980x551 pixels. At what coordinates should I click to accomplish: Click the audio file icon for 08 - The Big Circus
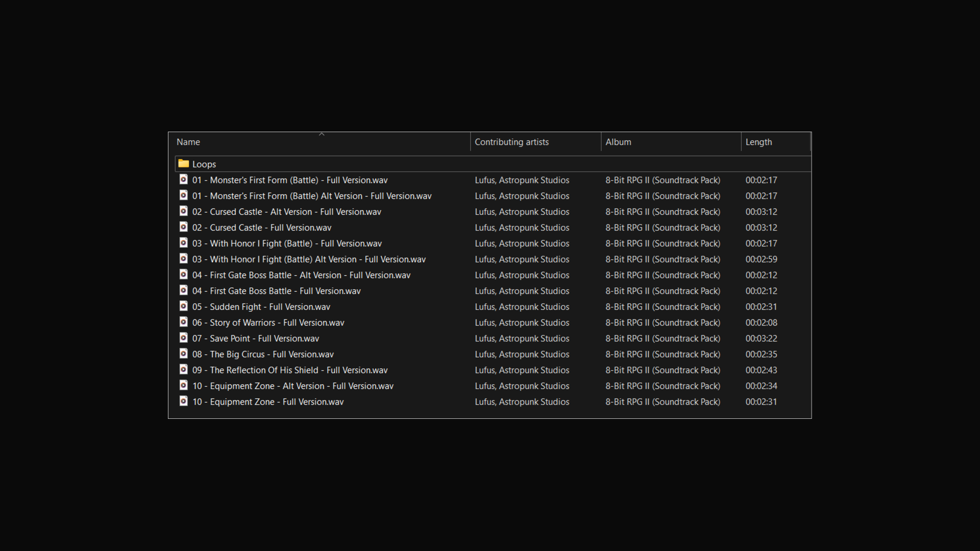pos(184,354)
